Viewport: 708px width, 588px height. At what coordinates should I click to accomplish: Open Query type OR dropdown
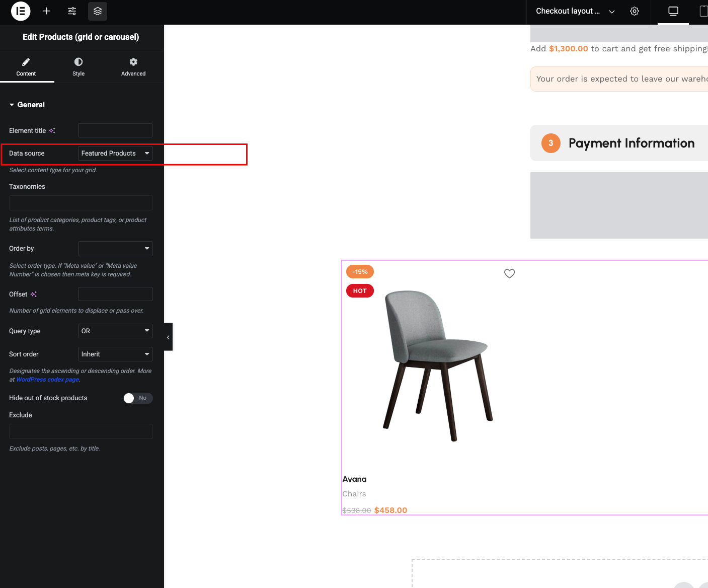click(115, 331)
